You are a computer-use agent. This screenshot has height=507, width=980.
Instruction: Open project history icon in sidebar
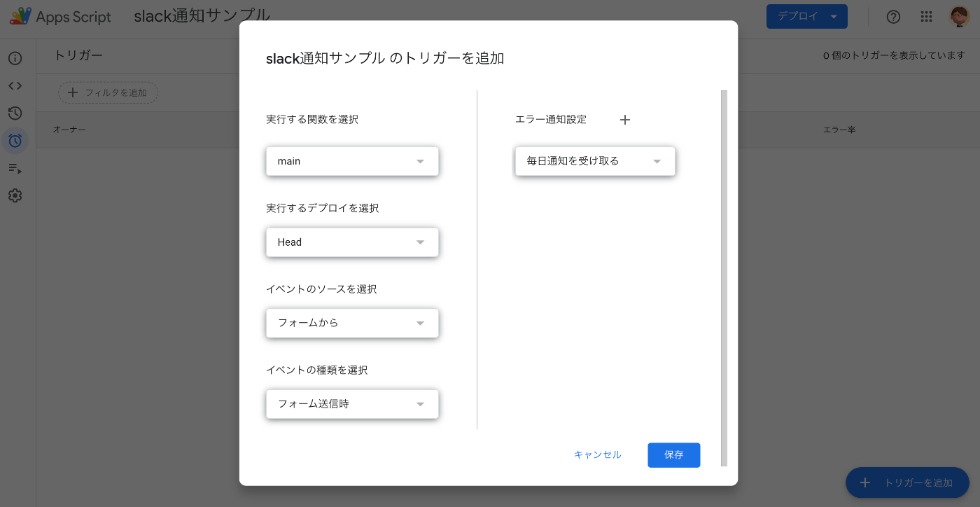(x=15, y=113)
